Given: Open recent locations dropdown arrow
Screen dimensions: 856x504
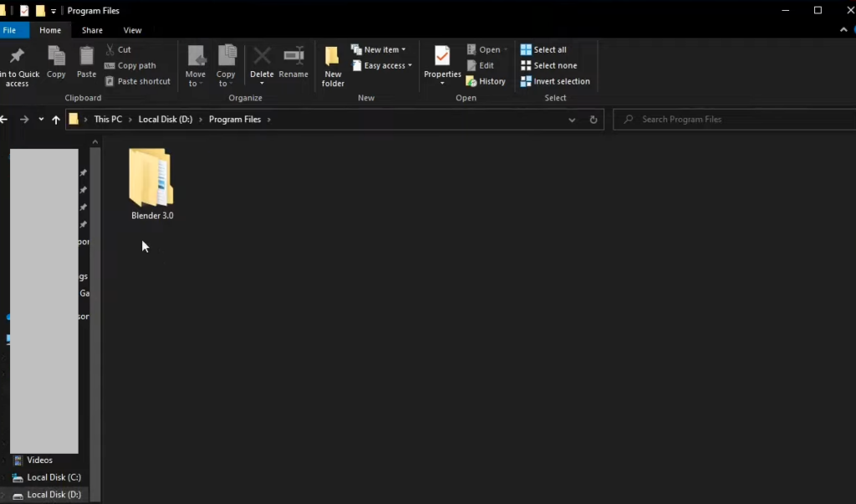Looking at the screenshot, I should tap(41, 119).
